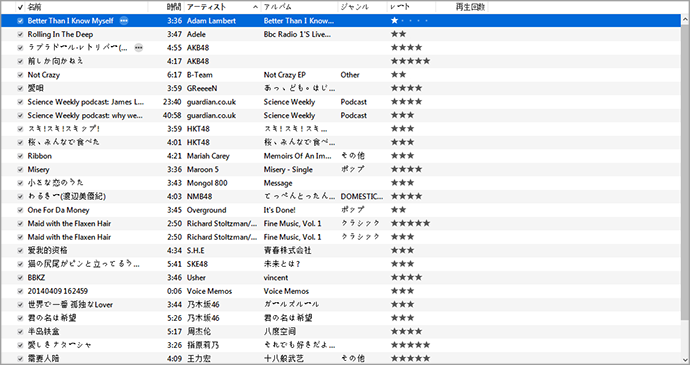Click the Other genre cell

point(350,75)
